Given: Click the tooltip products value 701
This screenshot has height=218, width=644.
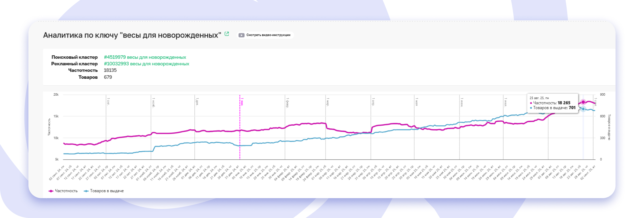Looking at the screenshot, I should 572,108.
